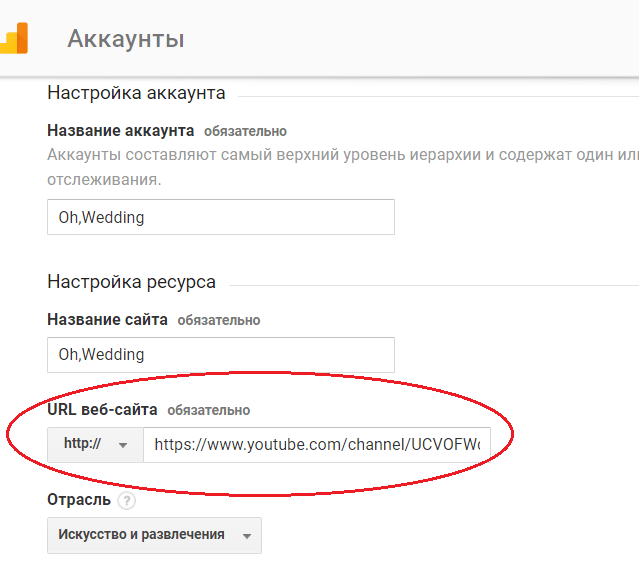Click the URL веб-сайта input with youtube address
The height and width of the screenshot is (581, 639).
tap(317, 445)
